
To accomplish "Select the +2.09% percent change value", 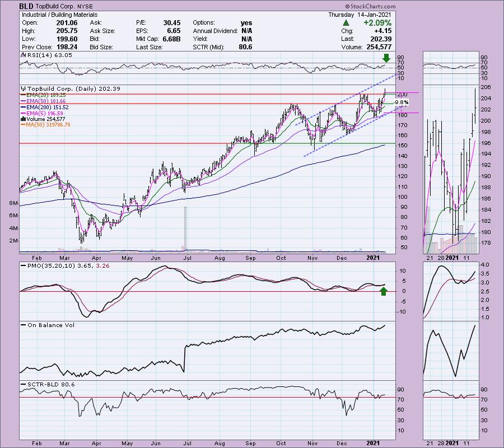I will pos(377,23).
